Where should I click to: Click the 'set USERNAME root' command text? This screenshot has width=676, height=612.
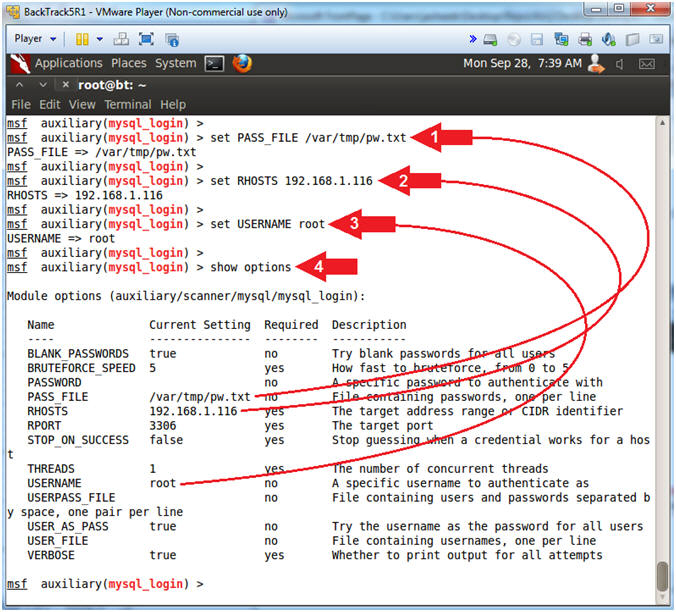pyautogui.click(x=267, y=224)
